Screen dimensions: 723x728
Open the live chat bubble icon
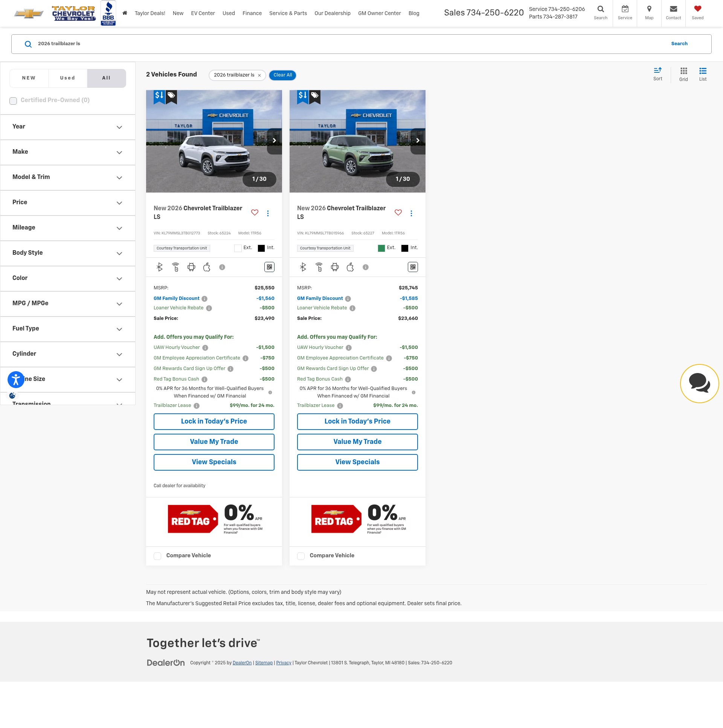700,384
